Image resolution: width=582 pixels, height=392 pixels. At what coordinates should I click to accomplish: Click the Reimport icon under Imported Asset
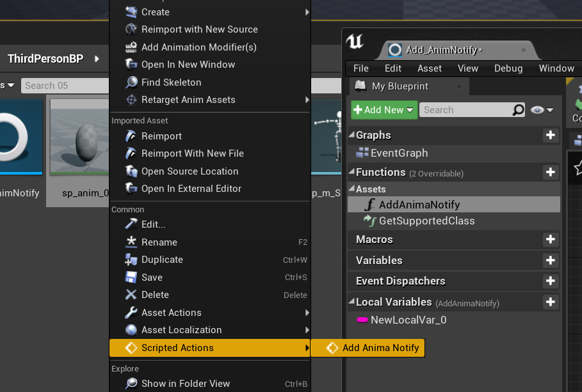point(131,136)
